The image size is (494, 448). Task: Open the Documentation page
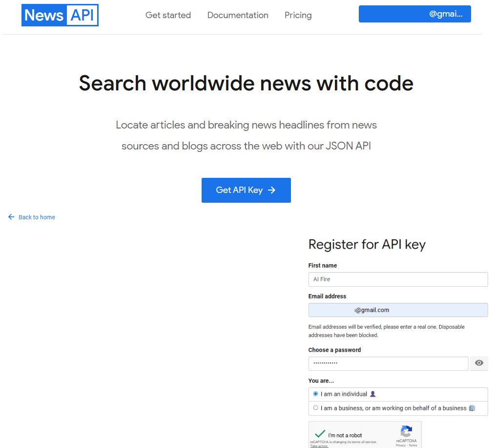tap(238, 15)
